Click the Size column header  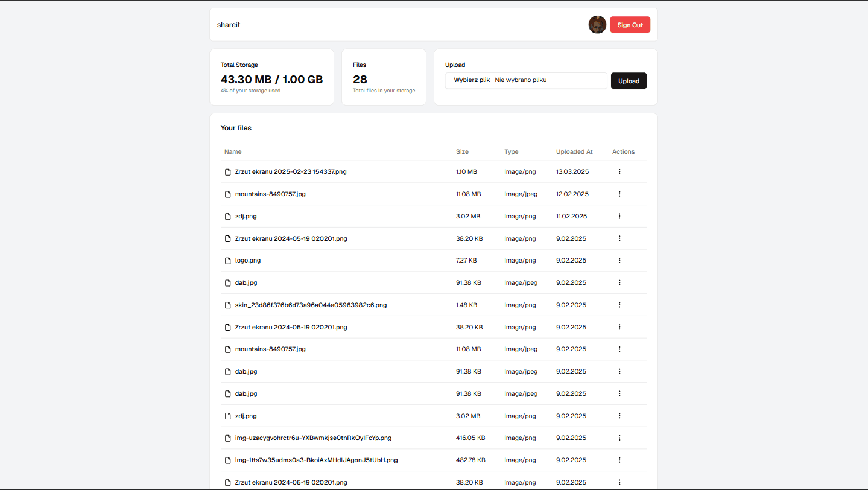tap(462, 152)
